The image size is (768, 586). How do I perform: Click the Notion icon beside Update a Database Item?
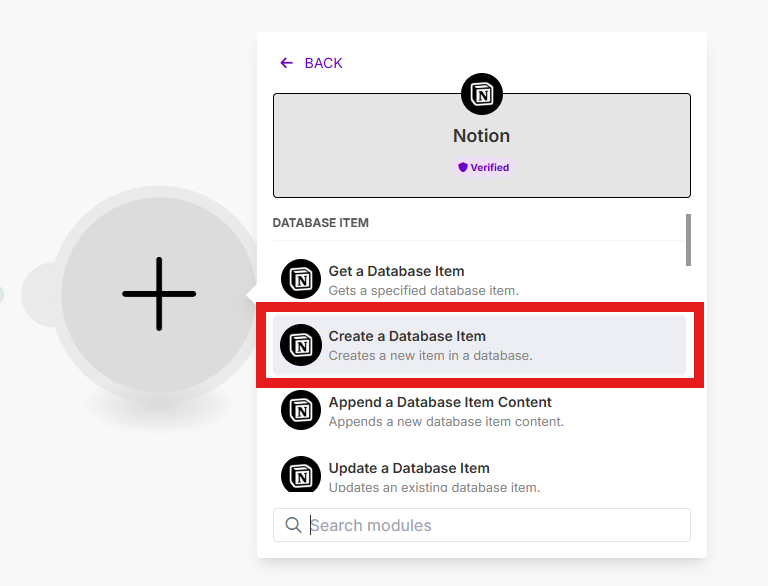click(x=301, y=474)
